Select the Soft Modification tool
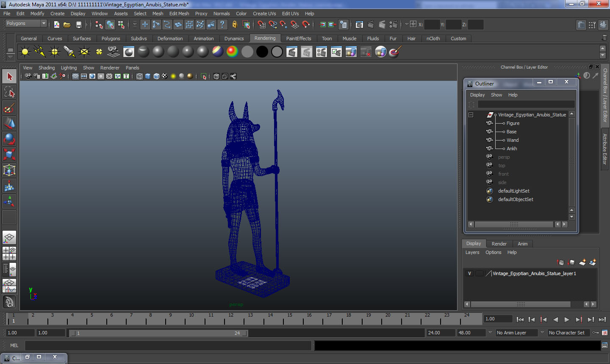The image size is (610, 364). (9, 186)
